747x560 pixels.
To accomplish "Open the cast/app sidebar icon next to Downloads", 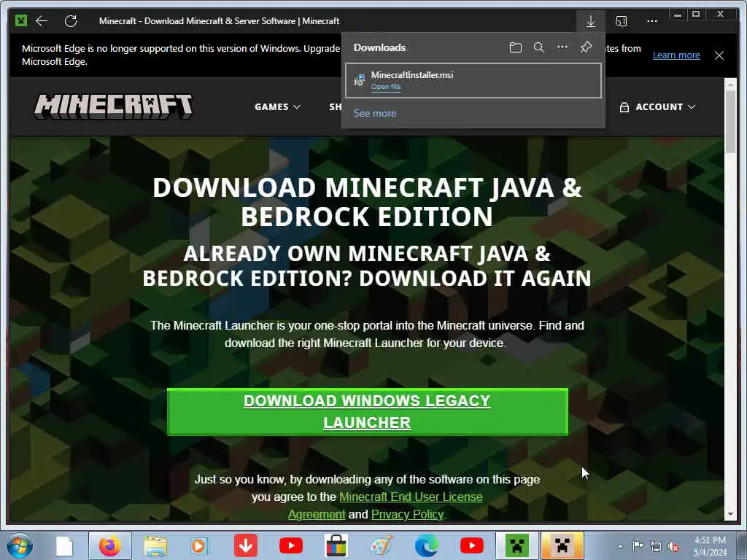I will (x=621, y=21).
